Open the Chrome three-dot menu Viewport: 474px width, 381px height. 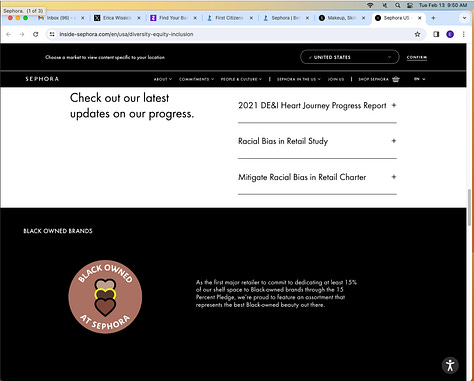tap(464, 34)
